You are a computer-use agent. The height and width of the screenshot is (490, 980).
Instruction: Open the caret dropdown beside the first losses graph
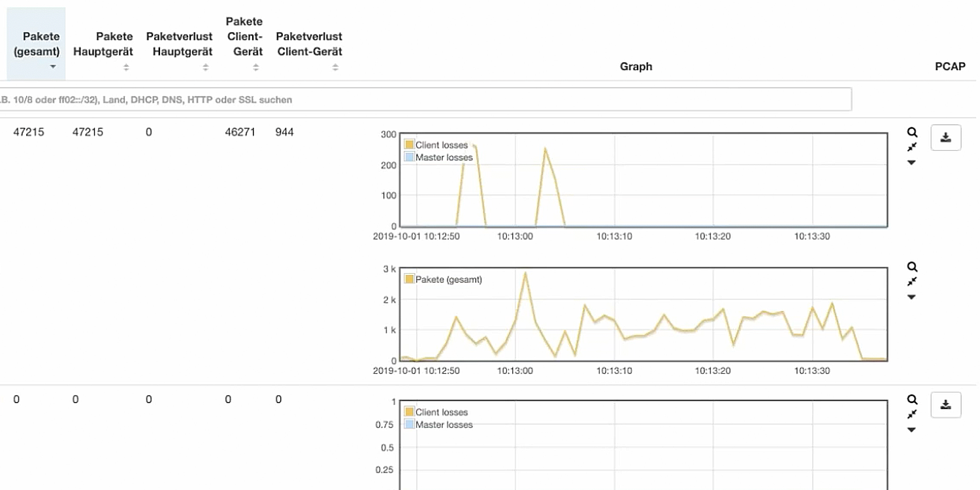pos(912,163)
